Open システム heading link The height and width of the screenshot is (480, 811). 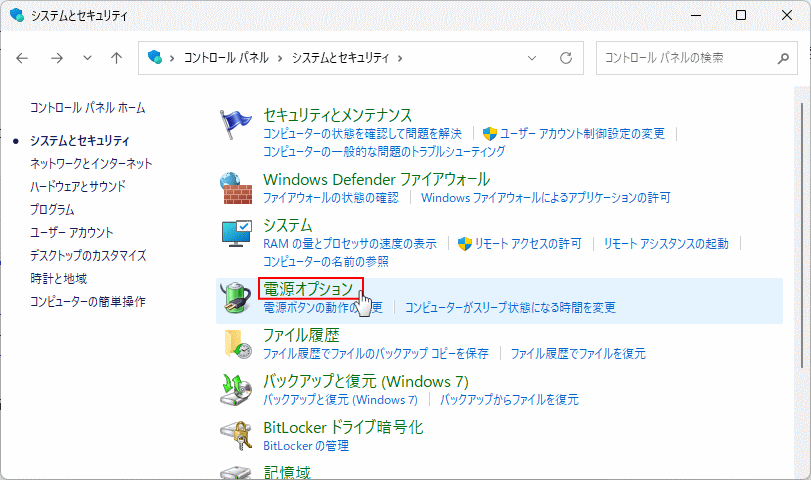click(288, 226)
